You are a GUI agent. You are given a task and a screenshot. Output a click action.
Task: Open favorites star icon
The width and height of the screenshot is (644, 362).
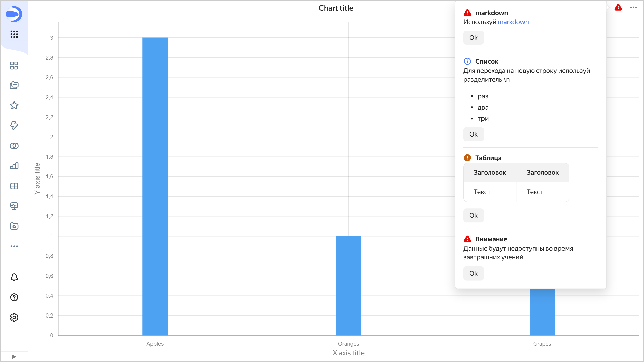(x=14, y=105)
